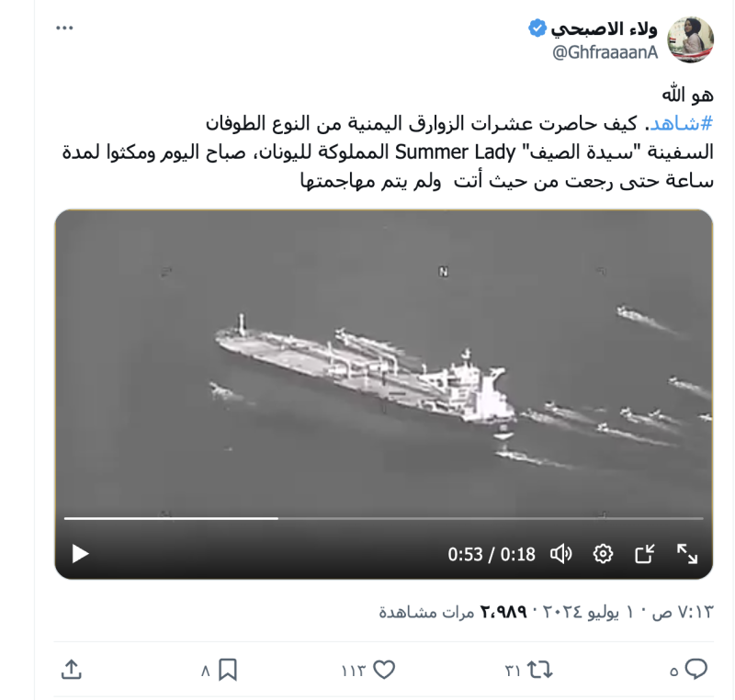Screen dimensions: 735x700
Task: Repost the tweet using the retweet icon
Action: click(539, 670)
